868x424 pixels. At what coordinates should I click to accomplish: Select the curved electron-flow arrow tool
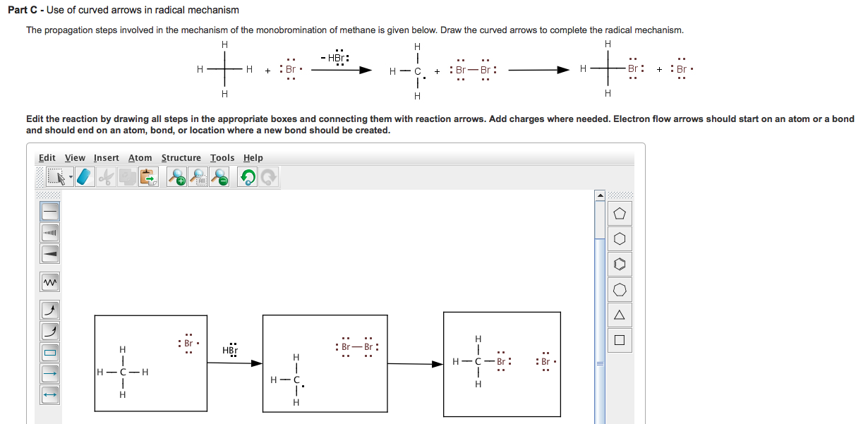coord(49,309)
